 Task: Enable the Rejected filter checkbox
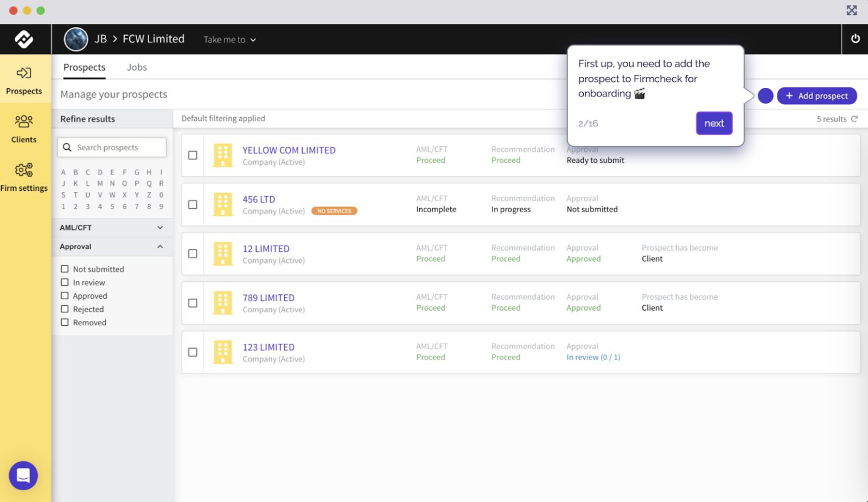pyautogui.click(x=65, y=309)
